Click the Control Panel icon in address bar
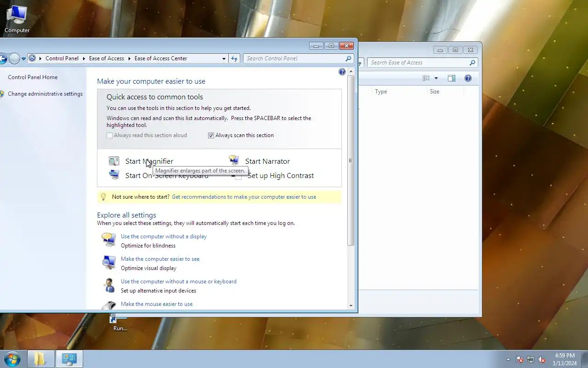This screenshot has height=368, width=588. point(32,58)
